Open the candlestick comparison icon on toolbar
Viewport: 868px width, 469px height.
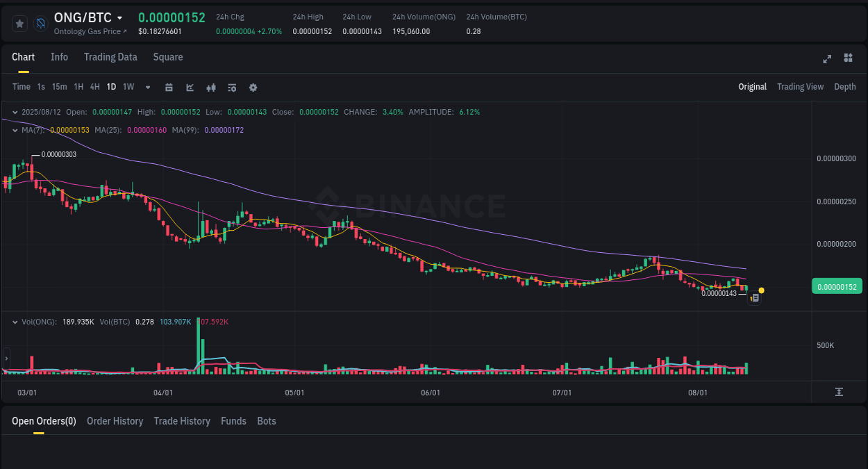210,87
